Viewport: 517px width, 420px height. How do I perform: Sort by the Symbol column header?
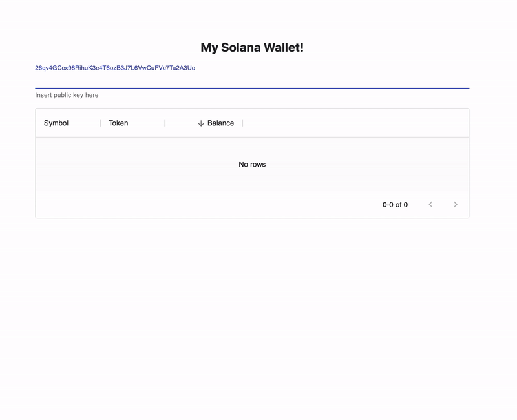point(56,123)
